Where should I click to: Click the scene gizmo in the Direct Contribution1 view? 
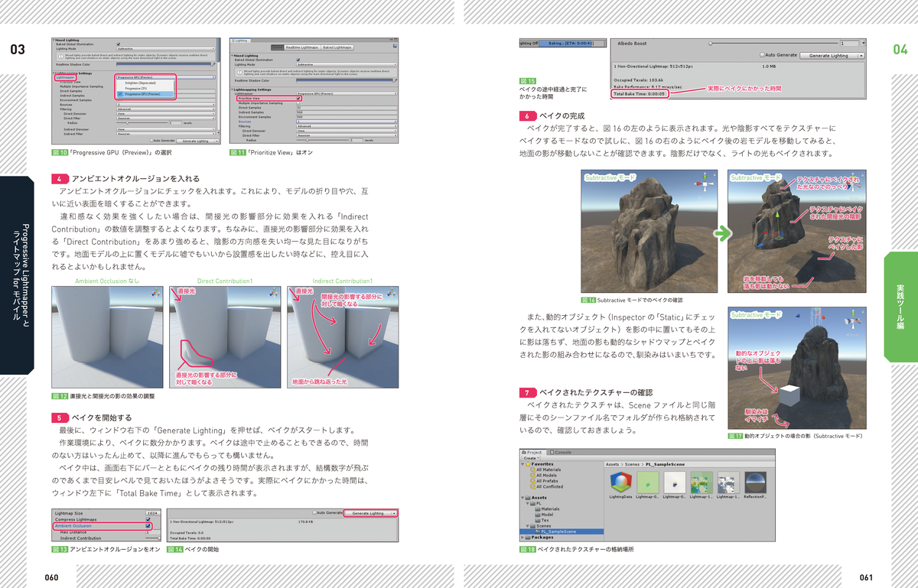coord(273,294)
